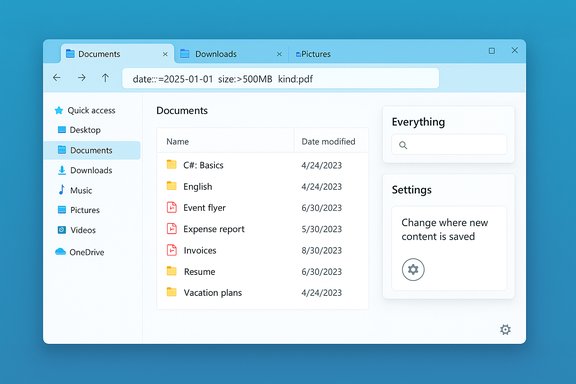Select the English folder name
The height and width of the screenshot is (384, 576).
(198, 187)
